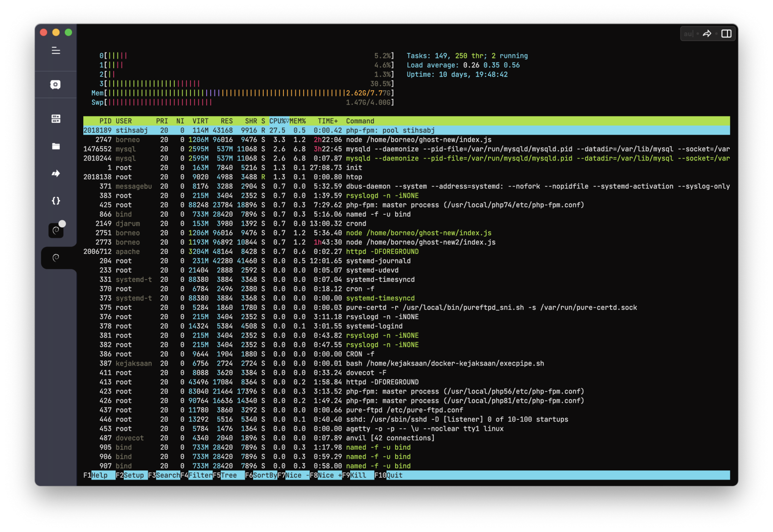Viewport: 773px width, 532px height.
Task: Sort by the PID column header
Action: tap(105, 121)
